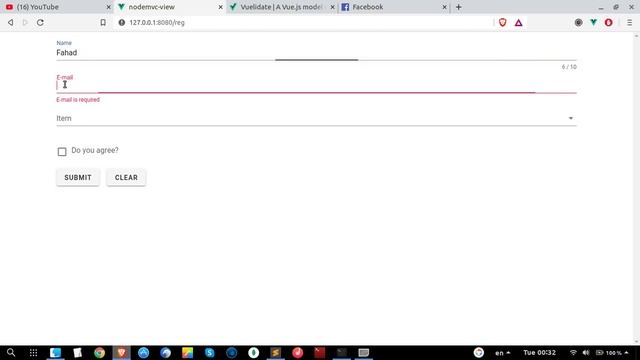Launch Chrome from the taskbar
This screenshot has height=360, width=640.
coord(99,352)
